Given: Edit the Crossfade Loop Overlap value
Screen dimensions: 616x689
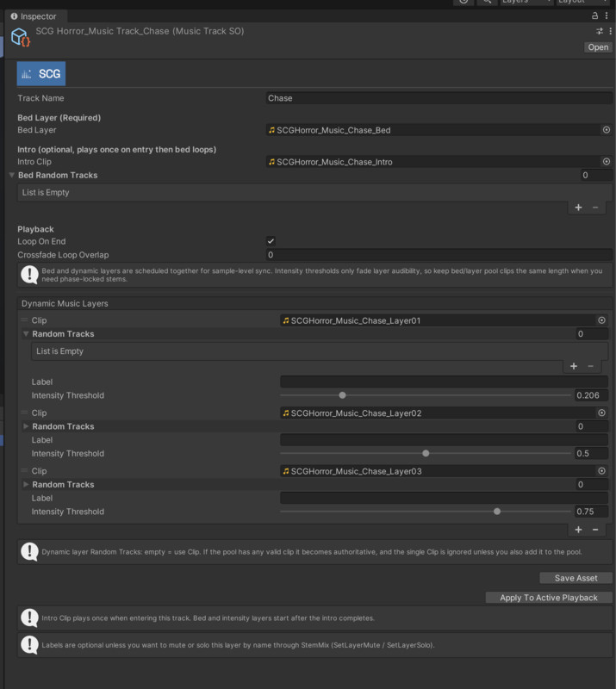Looking at the screenshot, I should pyautogui.click(x=439, y=255).
